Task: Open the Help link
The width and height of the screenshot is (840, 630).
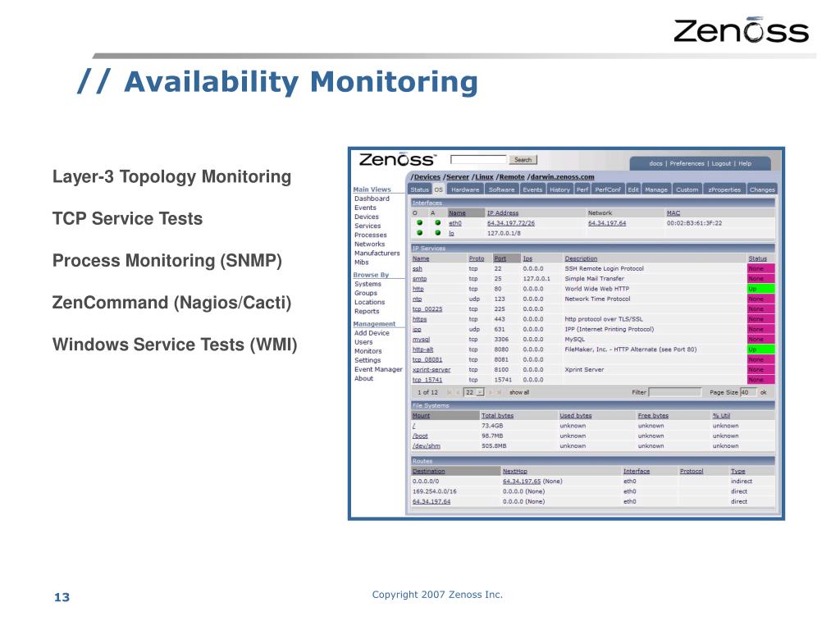Action: (745, 163)
